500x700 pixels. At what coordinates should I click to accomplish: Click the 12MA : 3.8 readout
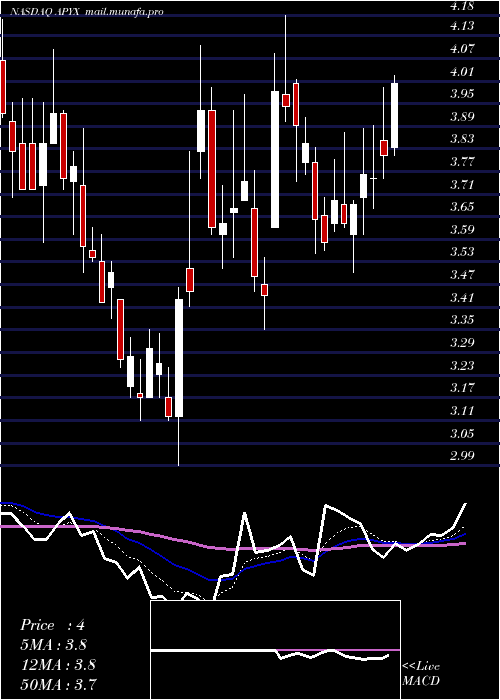[x=58, y=665]
